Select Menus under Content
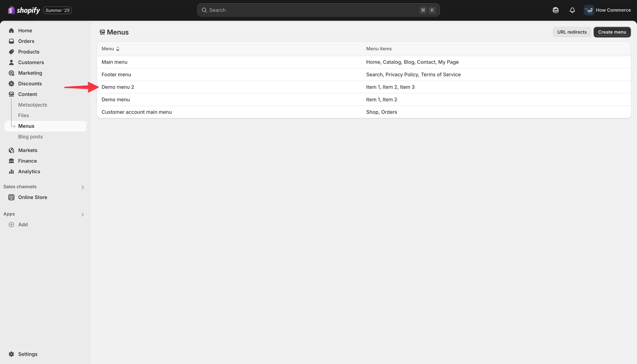 pos(46,126)
